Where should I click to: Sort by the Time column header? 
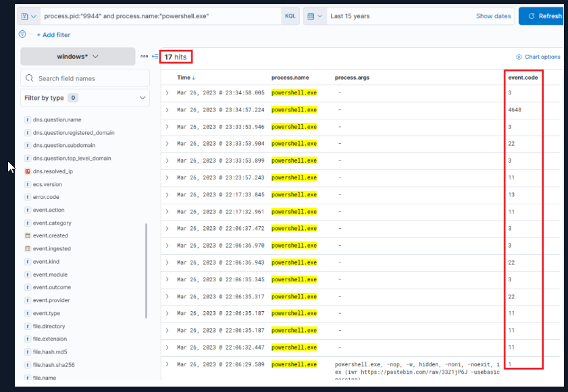tap(186, 78)
